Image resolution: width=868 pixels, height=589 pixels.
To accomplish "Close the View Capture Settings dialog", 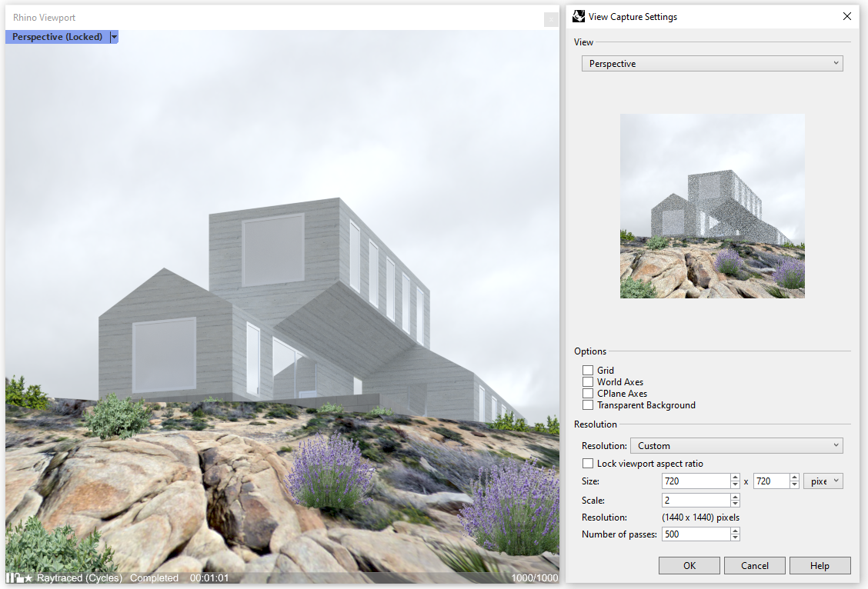I will pos(847,16).
